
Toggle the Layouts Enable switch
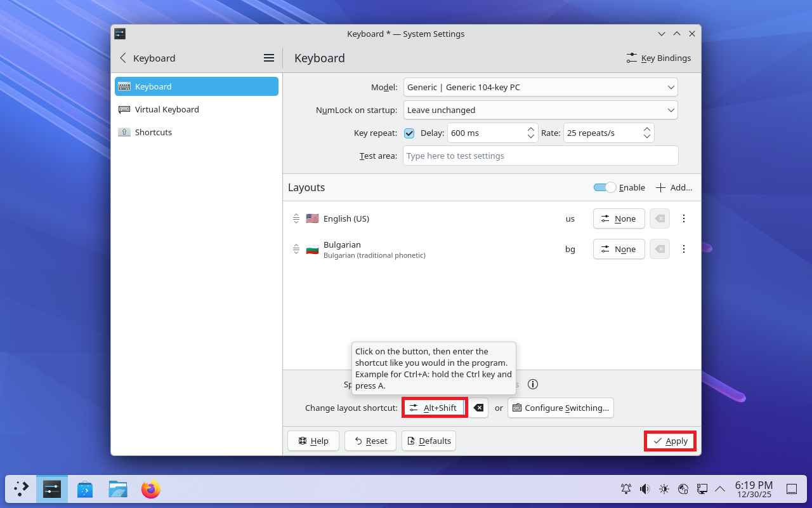tap(605, 187)
